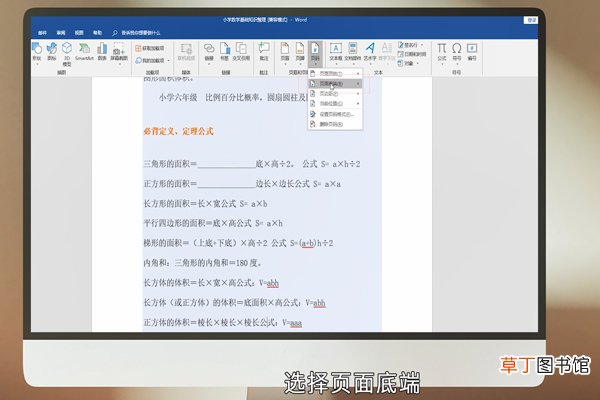Insert an Icons (图标) graphic
The width and height of the screenshot is (600, 400).
pyautogui.click(x=52, y=52)
